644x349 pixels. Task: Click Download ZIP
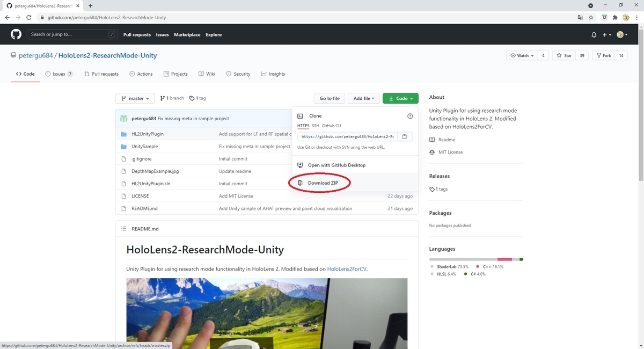[x=323, y=183]
